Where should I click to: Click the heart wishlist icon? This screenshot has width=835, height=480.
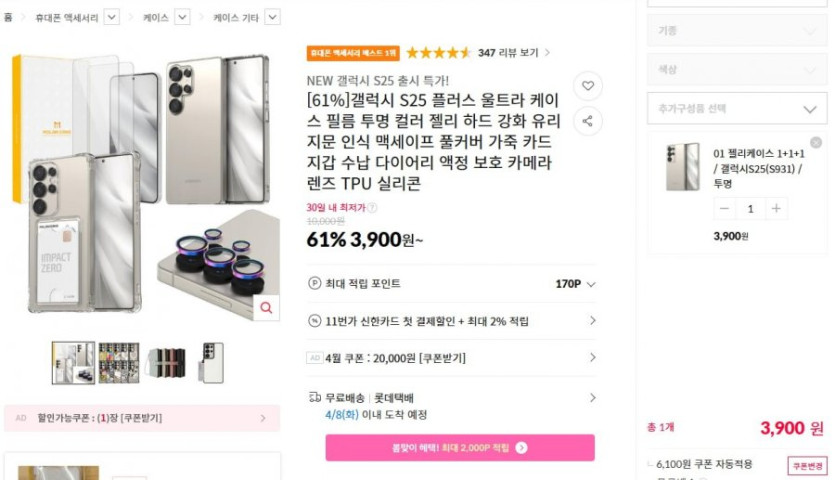[588, 86]
